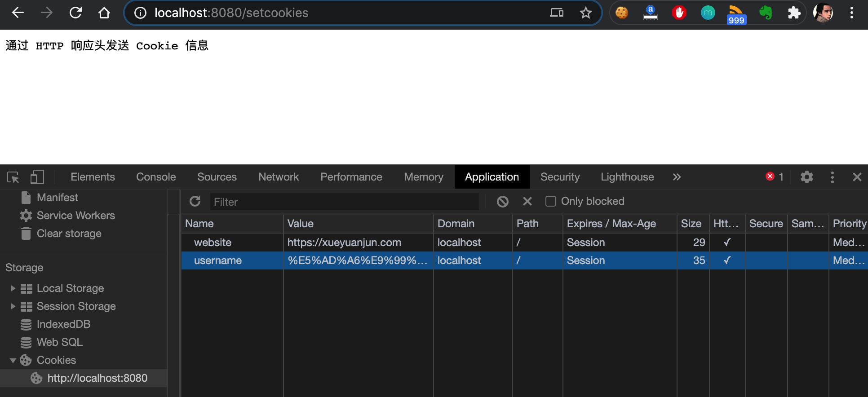Open the Chrome profile avatar
Screen dimensions: 868x397
click(823, 13)
